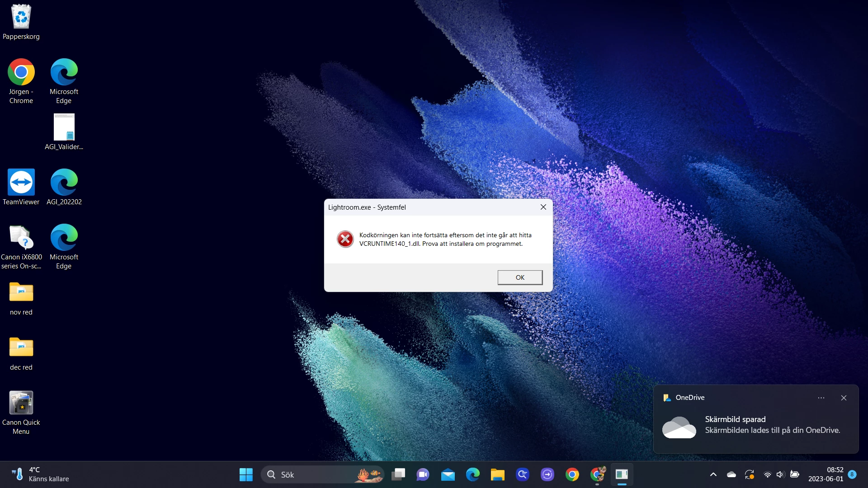Close the Lightroom.exe Systemfel dialog
Viewport: 868px width, 488px height.
point(543,207)
